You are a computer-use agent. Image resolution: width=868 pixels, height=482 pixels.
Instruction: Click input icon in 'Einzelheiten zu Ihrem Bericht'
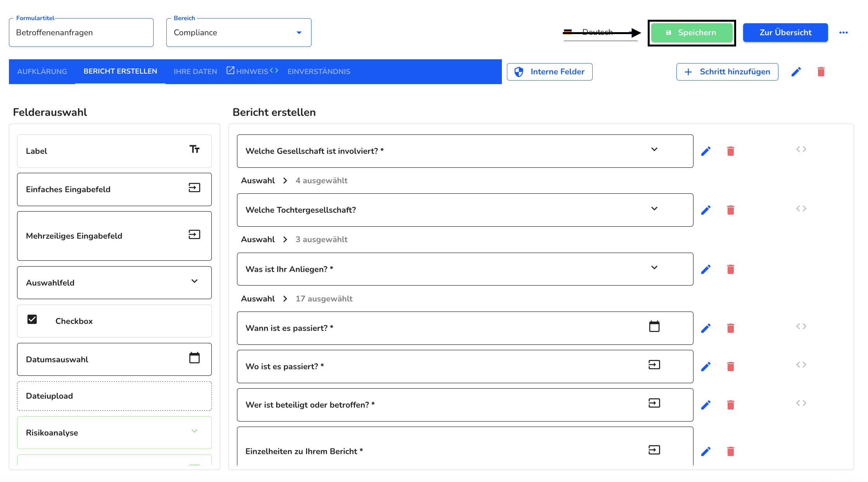(654, 450)
